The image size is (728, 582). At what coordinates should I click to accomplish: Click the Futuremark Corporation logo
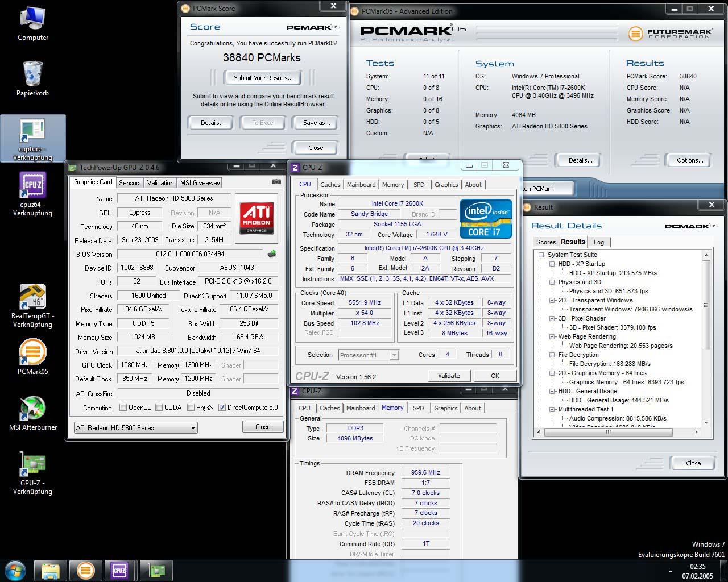[669, 34]
